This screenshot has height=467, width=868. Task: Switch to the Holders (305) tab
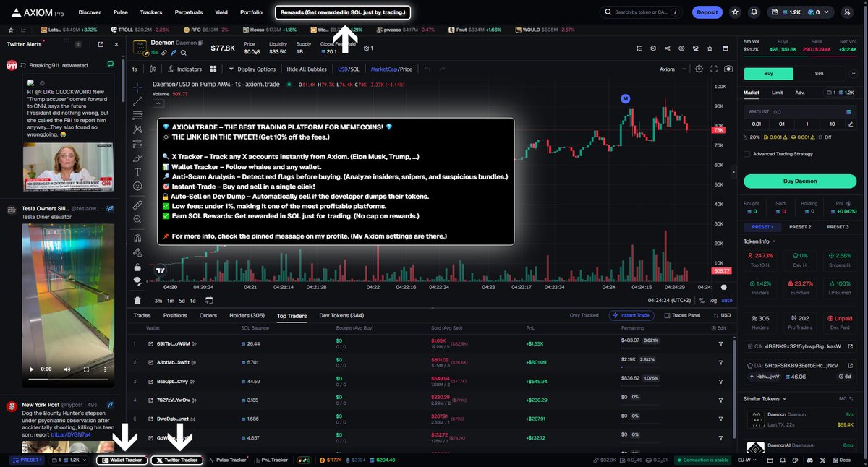point(247,315)
